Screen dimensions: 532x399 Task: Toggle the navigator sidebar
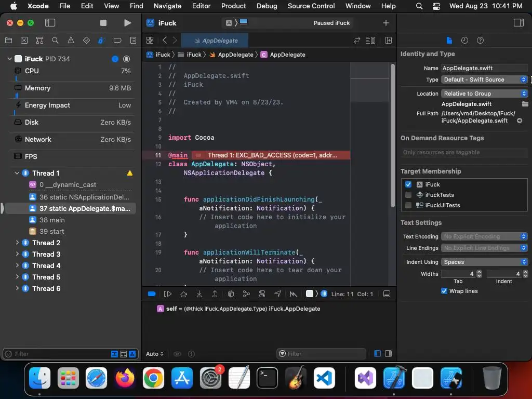(50, 23)
